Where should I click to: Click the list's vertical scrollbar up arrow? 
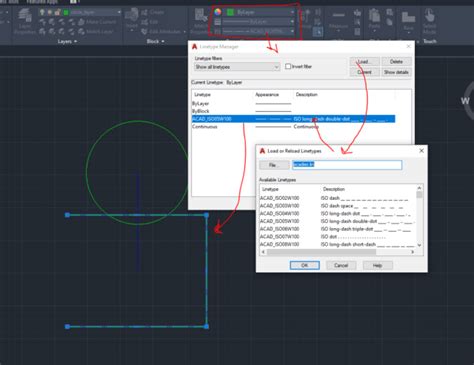tap(419, 188)
